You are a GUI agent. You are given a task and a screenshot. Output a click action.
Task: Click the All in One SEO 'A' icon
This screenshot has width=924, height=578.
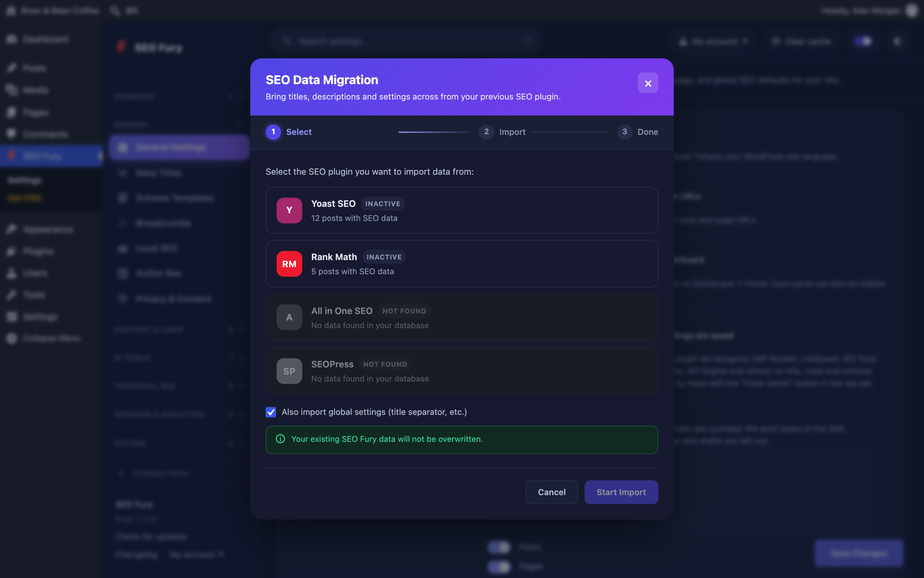(x=289, y=317)
